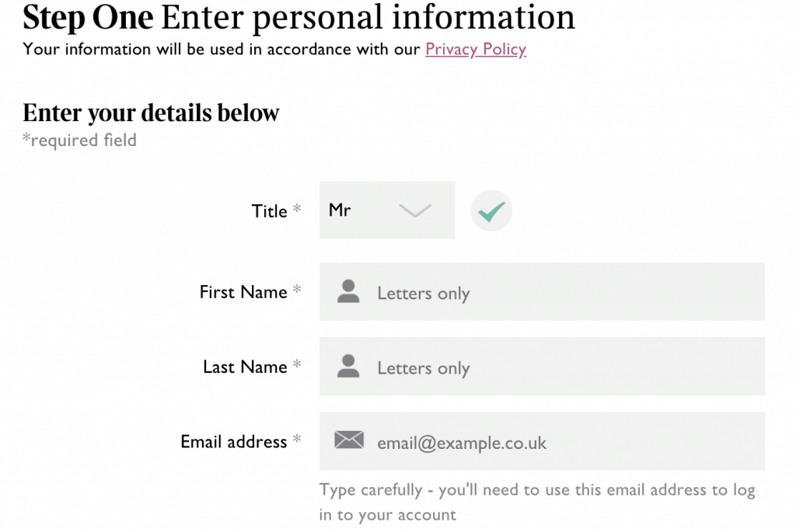
Task: Click the person icon in Last Name field
Action: [x=348, y=367]
